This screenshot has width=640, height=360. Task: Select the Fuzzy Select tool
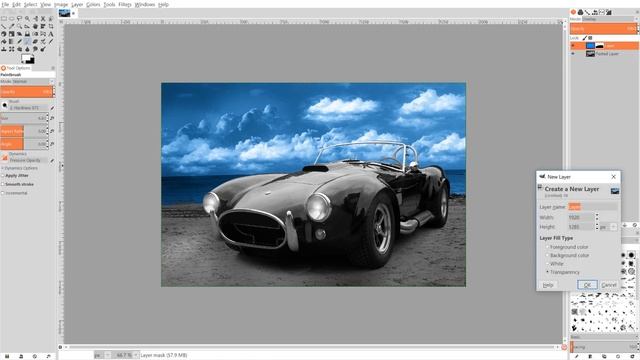pos(27,18)
